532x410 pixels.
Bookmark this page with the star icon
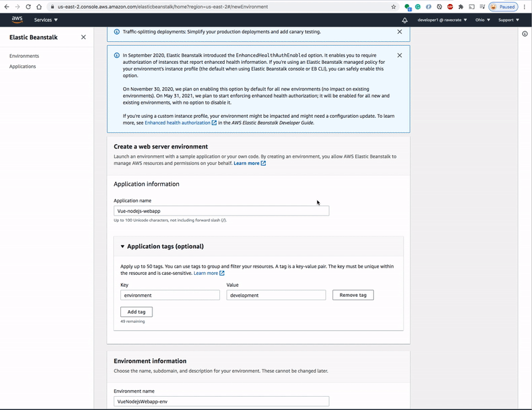pyautogui.click(x=394, y=7)
